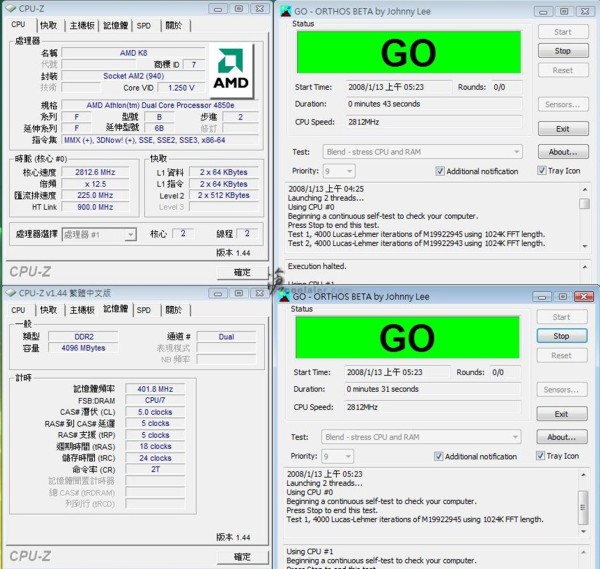Toggle Additional notification in top ORTHOS window
Image resolution: width=600 pixels, height=569 pixels.
(x=440, y=171)
